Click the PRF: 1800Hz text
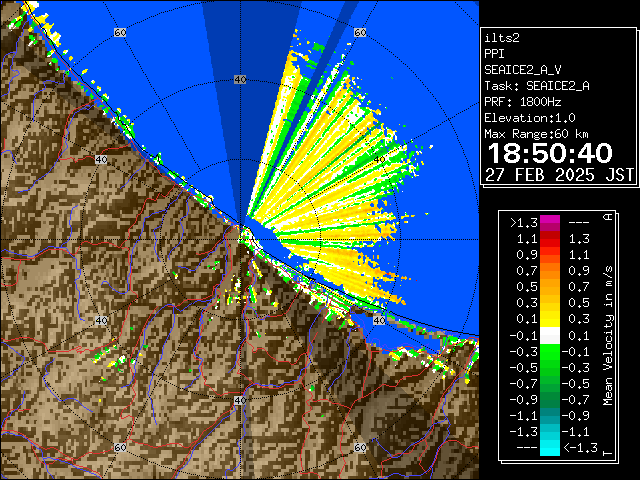Viewport: 640px width, 480px height. point(522,102)
